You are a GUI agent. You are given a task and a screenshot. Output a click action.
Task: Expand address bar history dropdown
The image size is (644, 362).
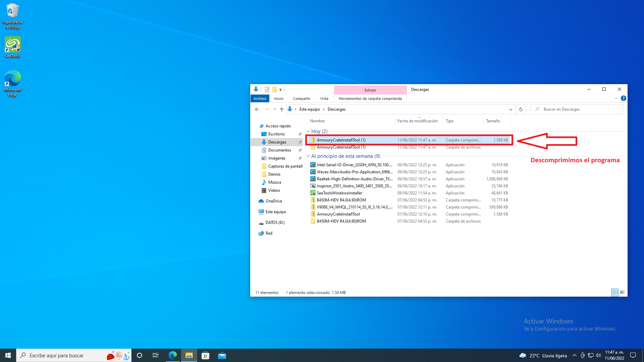pos(511,109)
